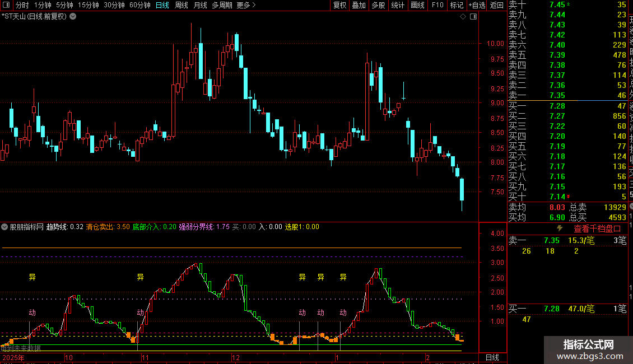Click the 强弱分界线 1.75 indicator label
This screenshot has height=364, width=633.
tap(204, 227)
